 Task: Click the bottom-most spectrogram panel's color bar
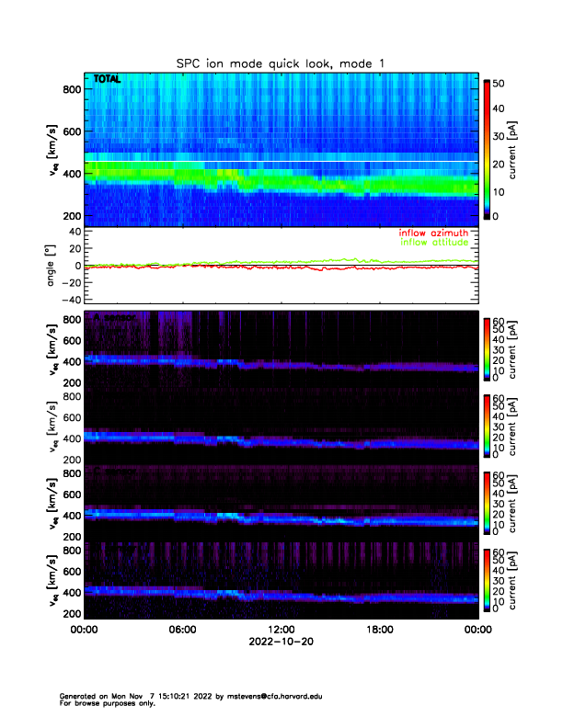(x=488, y=581)
